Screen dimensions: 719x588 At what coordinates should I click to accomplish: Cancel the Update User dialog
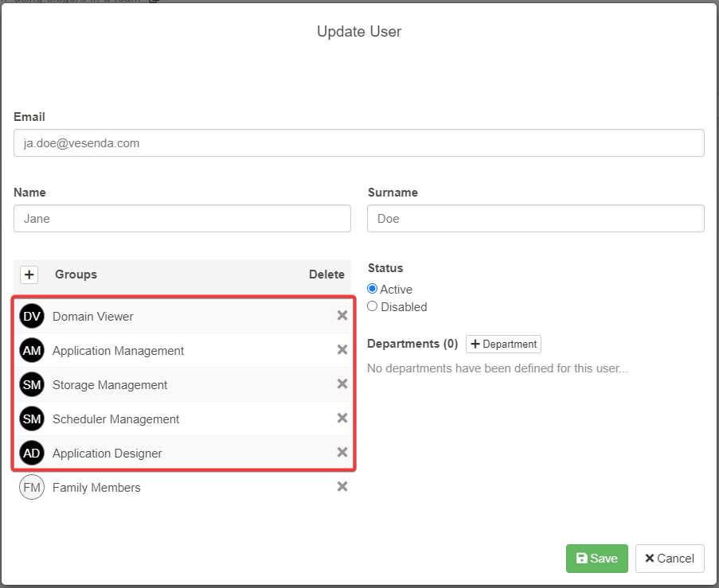670,559
